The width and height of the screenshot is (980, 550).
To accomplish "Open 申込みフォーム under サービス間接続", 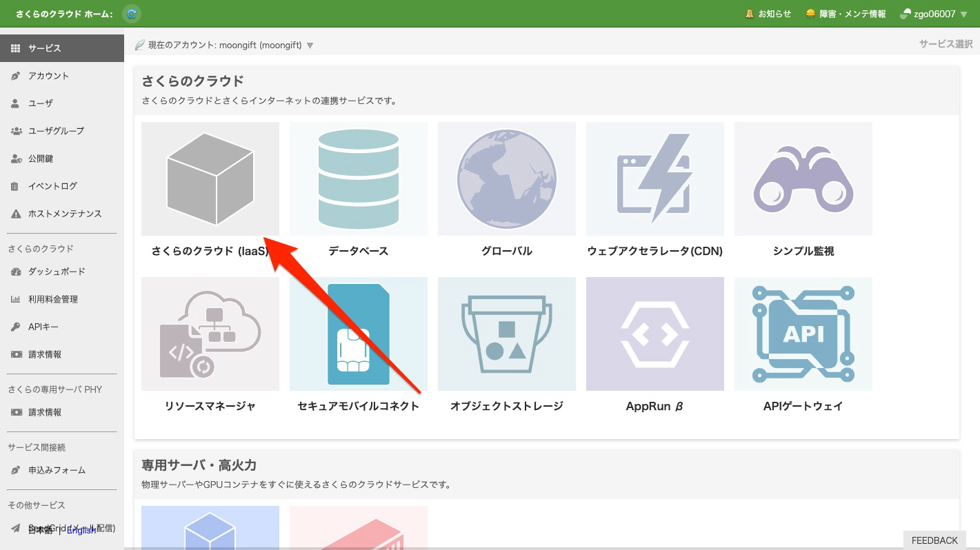I will point(62,470).
